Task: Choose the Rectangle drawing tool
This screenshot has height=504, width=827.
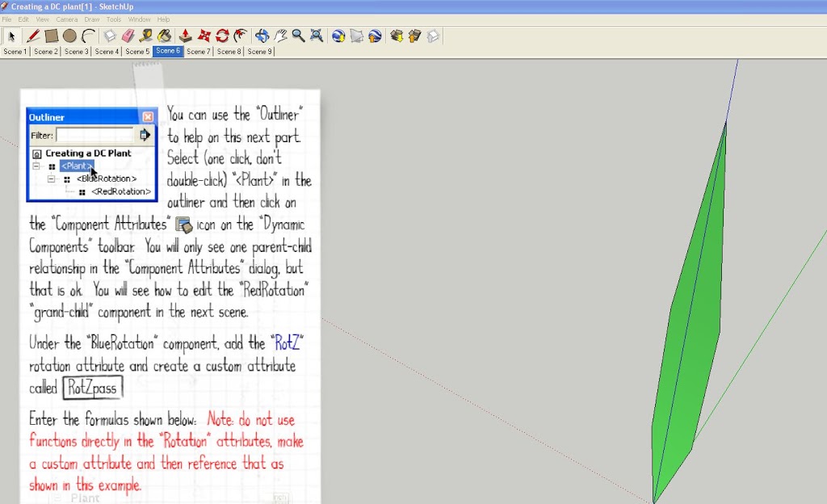Action: tap(51, 36)
